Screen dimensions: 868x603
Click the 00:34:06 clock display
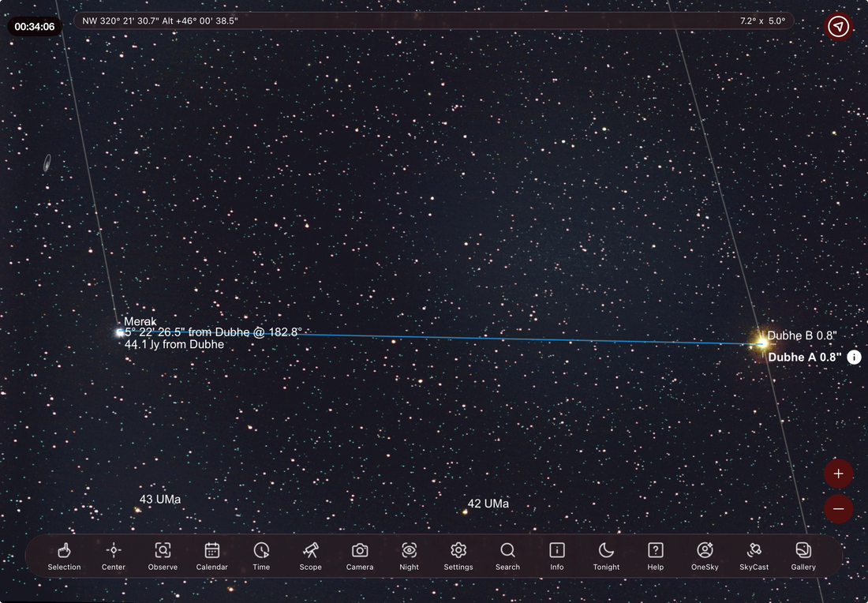[x=34, y=27]
